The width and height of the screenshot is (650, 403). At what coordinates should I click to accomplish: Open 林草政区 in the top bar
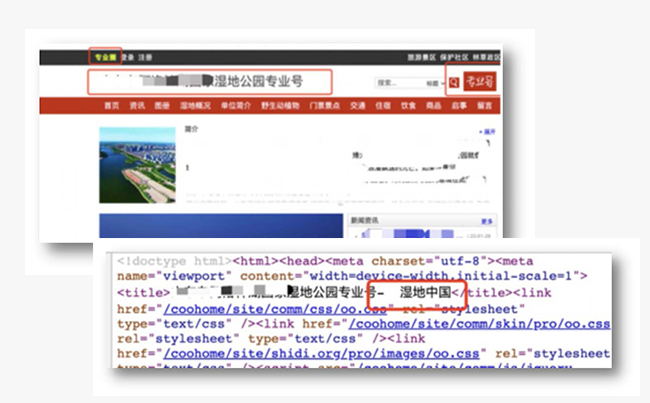(486, 57)
